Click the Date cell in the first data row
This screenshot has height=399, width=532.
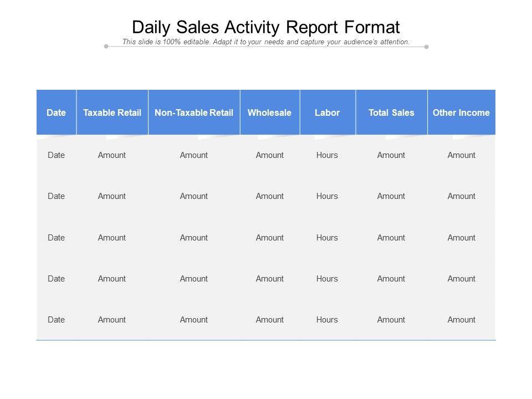57,155
